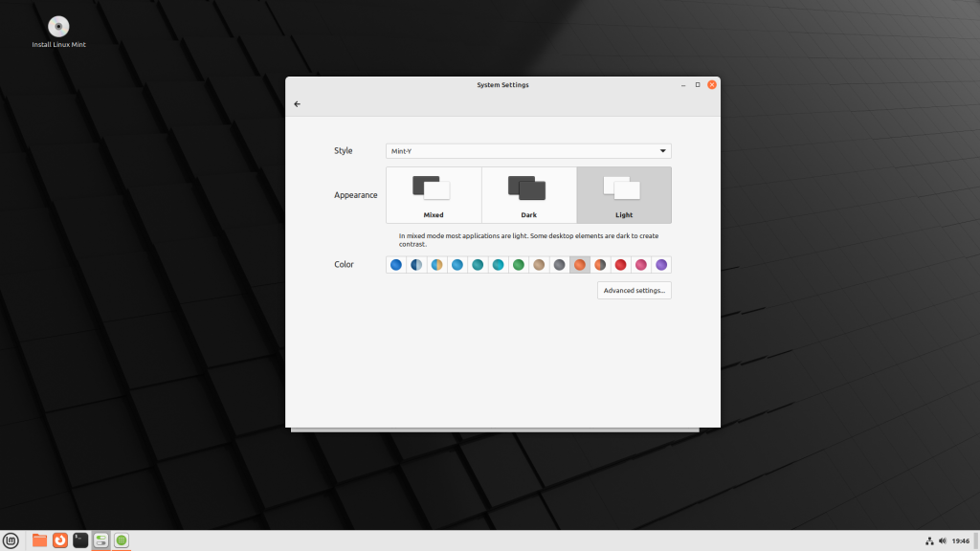
Task: Choose the purple accent color
Action: click(660, 265)
